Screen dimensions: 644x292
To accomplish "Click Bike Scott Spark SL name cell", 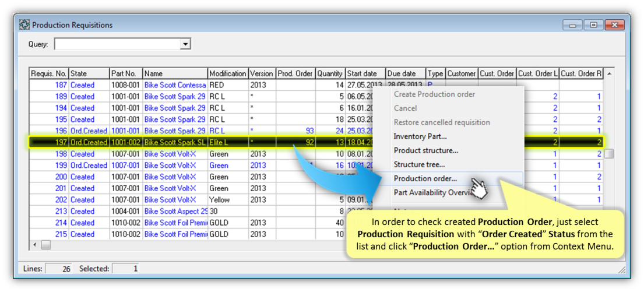I will pyautogui.click(x=175, y=143).
